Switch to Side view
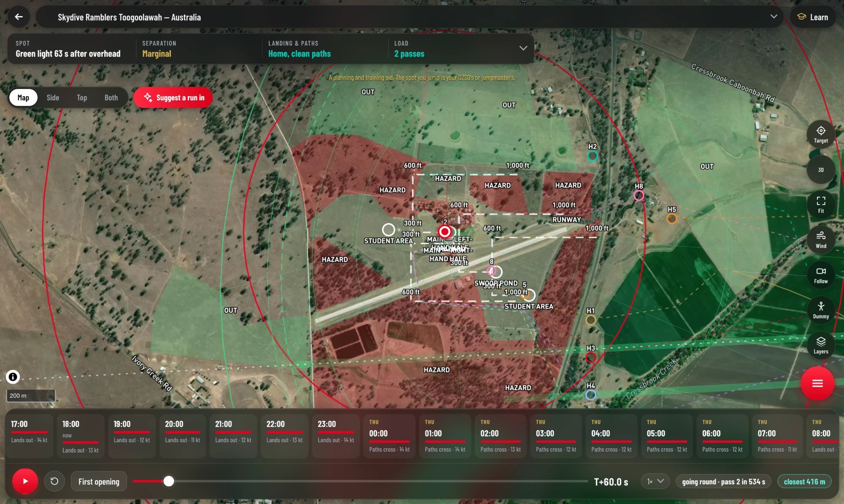The height and width of the screenshot is (504, 844). pos(53,97)
